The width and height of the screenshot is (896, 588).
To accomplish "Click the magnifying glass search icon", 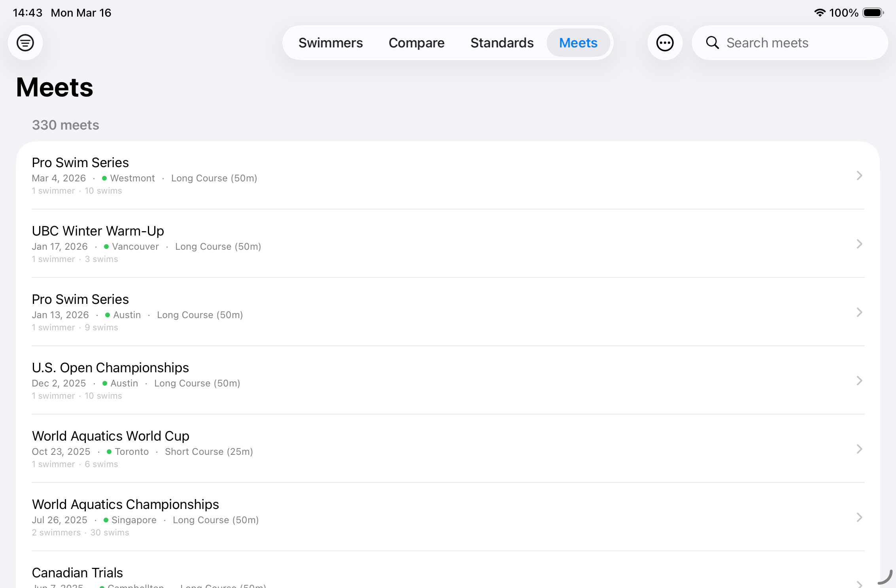I will [712, 43].
